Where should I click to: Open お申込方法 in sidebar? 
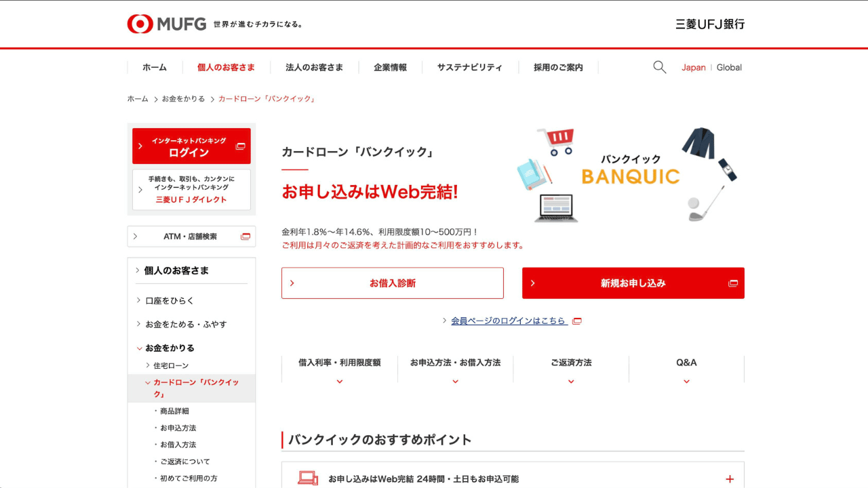point(178,428)
